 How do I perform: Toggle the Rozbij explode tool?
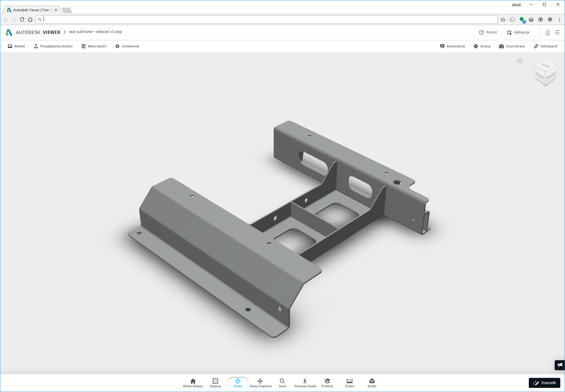pyautogui.click(x=372, y=383)
